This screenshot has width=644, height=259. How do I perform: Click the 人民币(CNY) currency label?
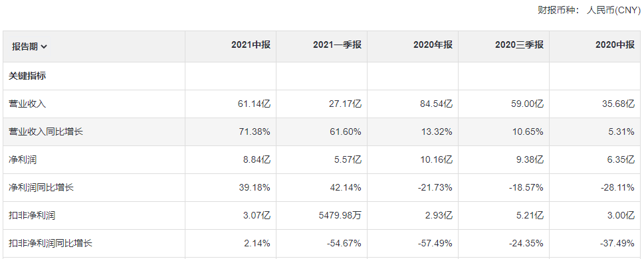point(613,10)
